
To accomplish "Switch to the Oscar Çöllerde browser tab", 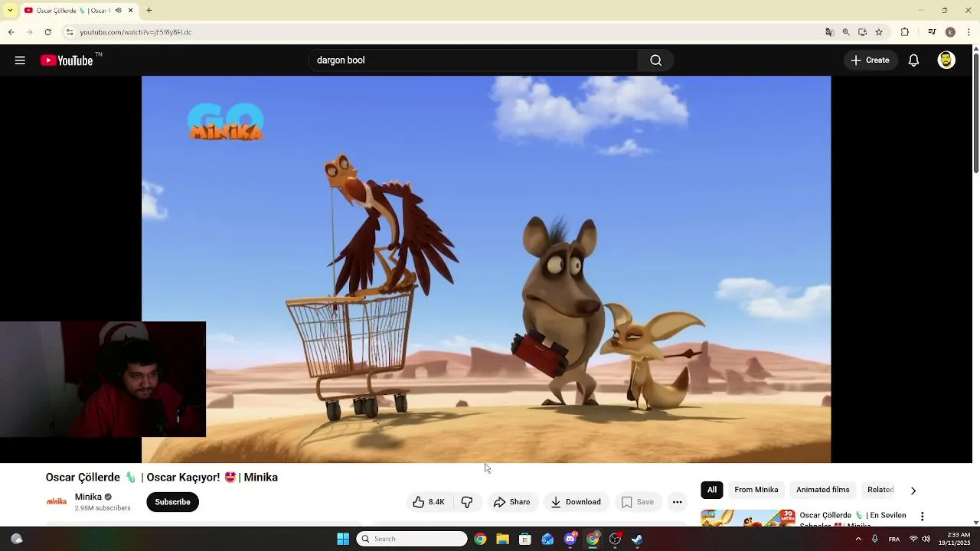I will (x=73, y=11).
